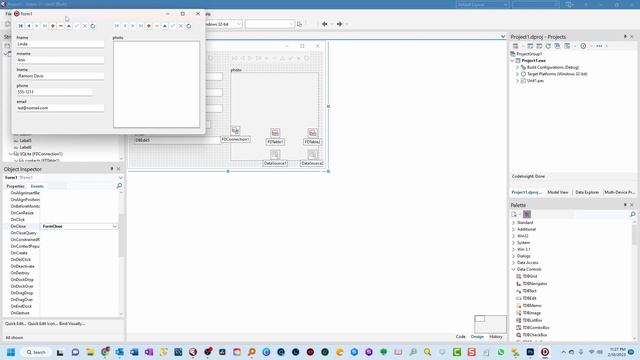Collapse Project1.exe node

click(x=513, y=60)
